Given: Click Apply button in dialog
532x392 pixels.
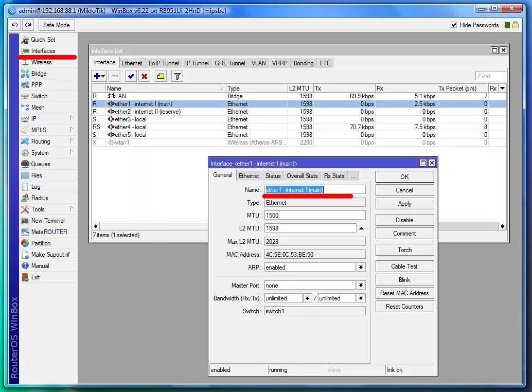Looking at the screenshot, I should coord(404,204).
